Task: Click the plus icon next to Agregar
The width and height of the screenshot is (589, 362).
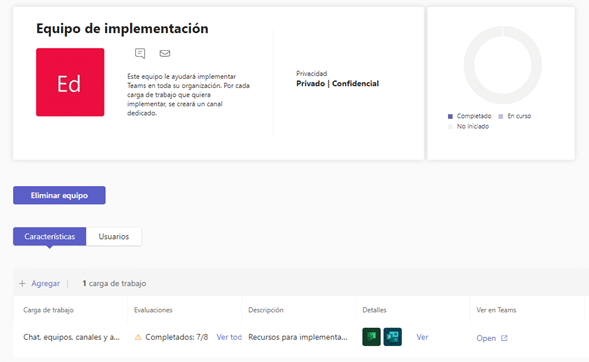Action: [x=22, y=284]
